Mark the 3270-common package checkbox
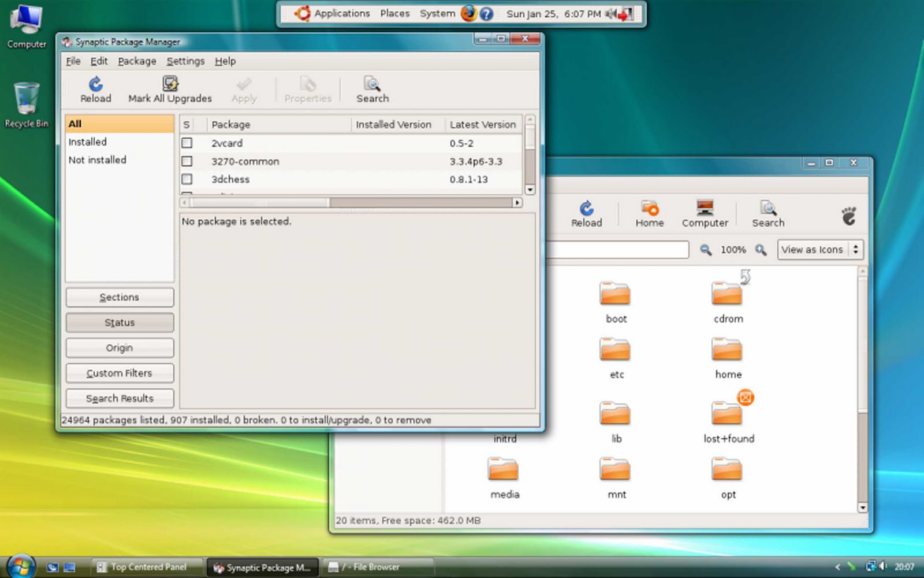 [187, 161]
